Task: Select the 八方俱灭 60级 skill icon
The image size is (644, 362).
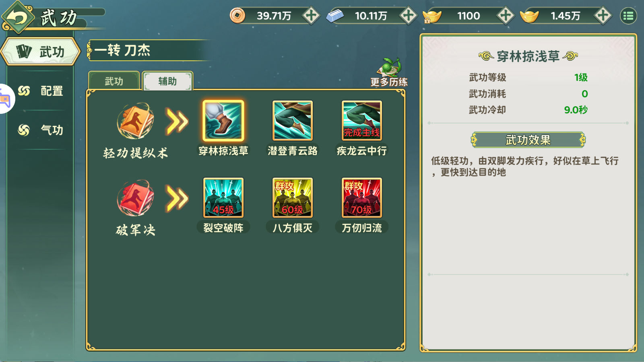Action: pos(293,197)
